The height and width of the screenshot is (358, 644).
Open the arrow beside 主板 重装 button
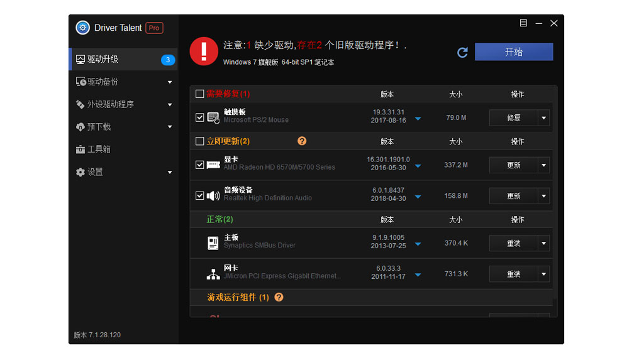click(544, 243)
